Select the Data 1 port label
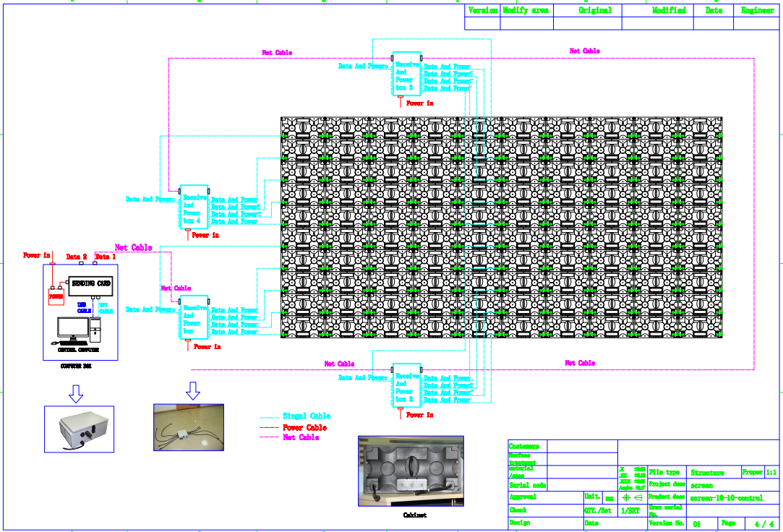783x532 pixels. pyautogui.click(x=106, y=257)
